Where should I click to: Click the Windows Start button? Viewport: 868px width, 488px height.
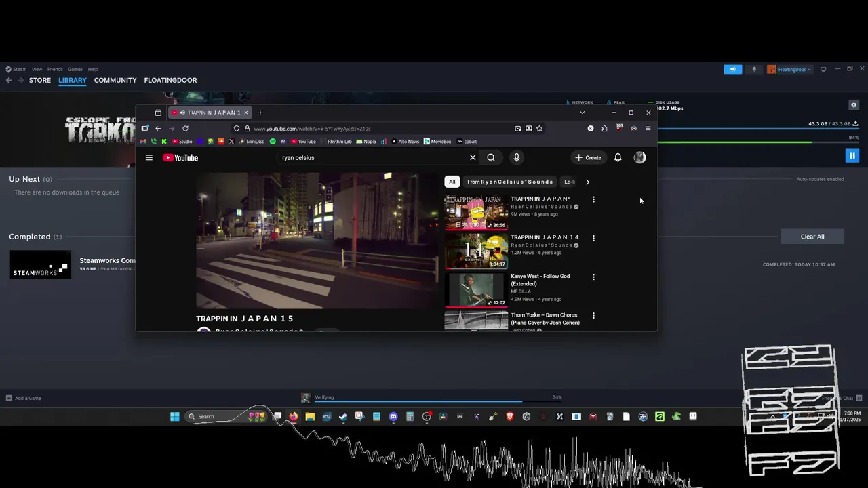coord(175,417)
